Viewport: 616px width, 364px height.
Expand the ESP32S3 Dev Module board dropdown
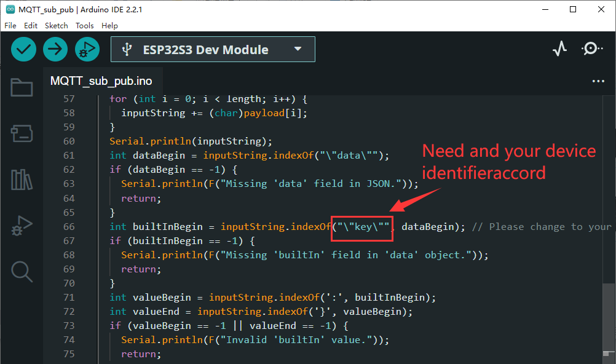click(213, 49)
